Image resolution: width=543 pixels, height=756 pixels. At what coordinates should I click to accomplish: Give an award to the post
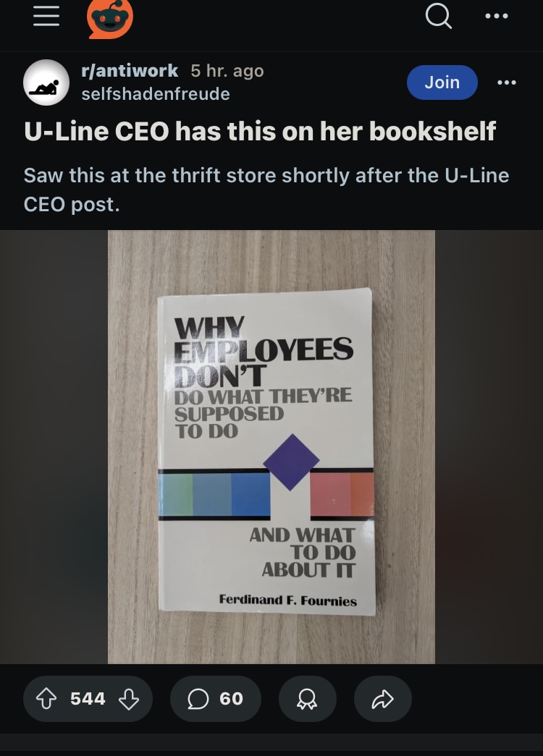click(308, 699)
